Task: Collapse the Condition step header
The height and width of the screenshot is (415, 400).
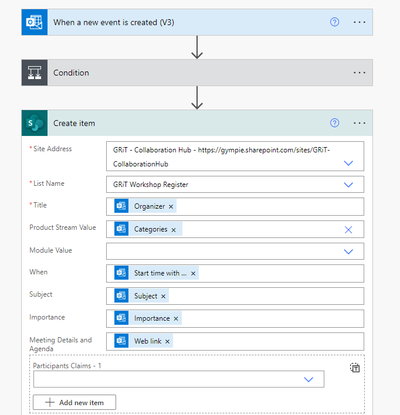Action: [x=197, y=73]
